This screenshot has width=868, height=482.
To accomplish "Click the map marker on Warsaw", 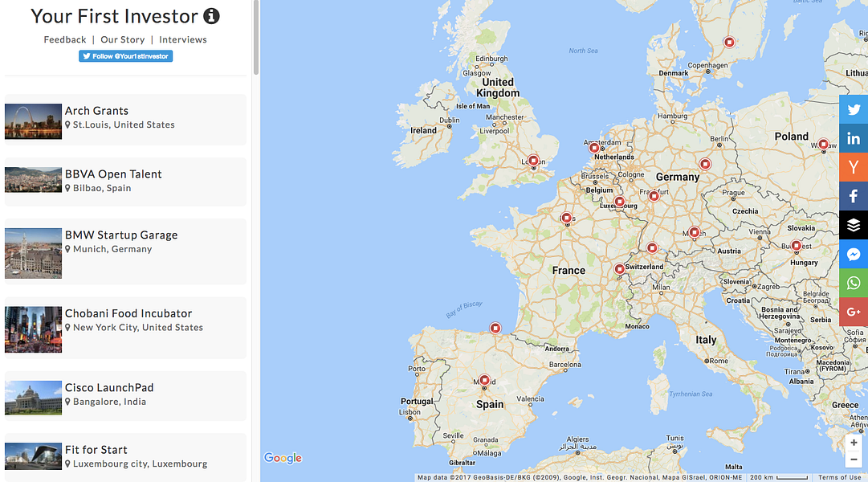I will (x=824, y=145).
